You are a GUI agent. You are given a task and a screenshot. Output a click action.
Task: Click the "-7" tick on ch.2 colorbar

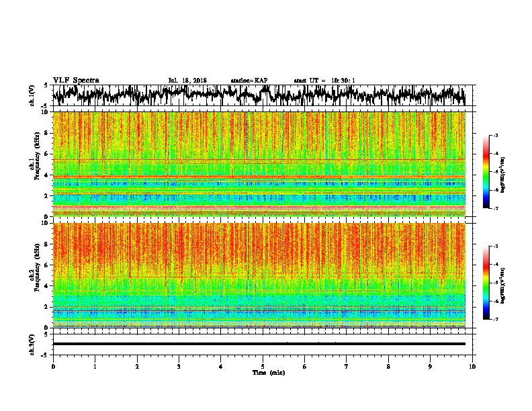pyautogui.click(x=495, y=319)
